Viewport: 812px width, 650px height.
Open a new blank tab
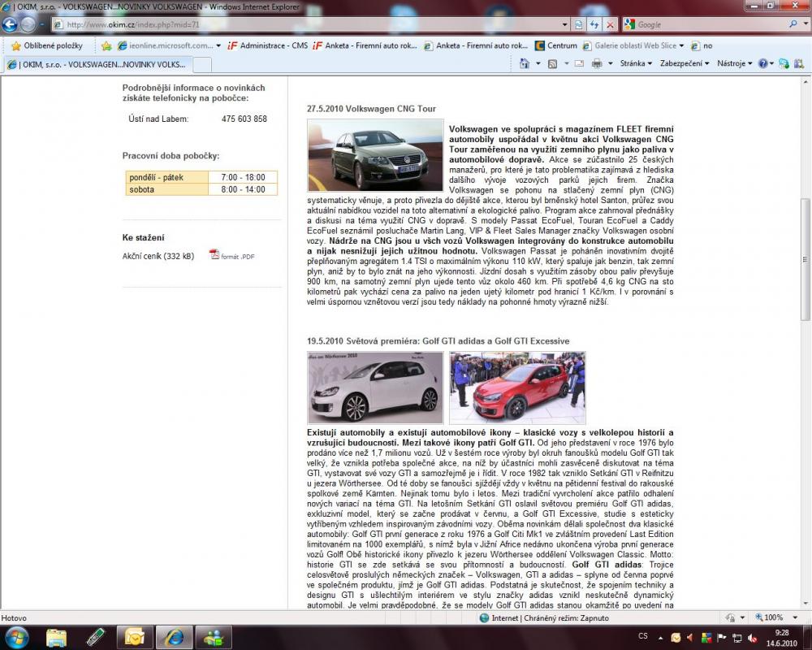(202, 65)
